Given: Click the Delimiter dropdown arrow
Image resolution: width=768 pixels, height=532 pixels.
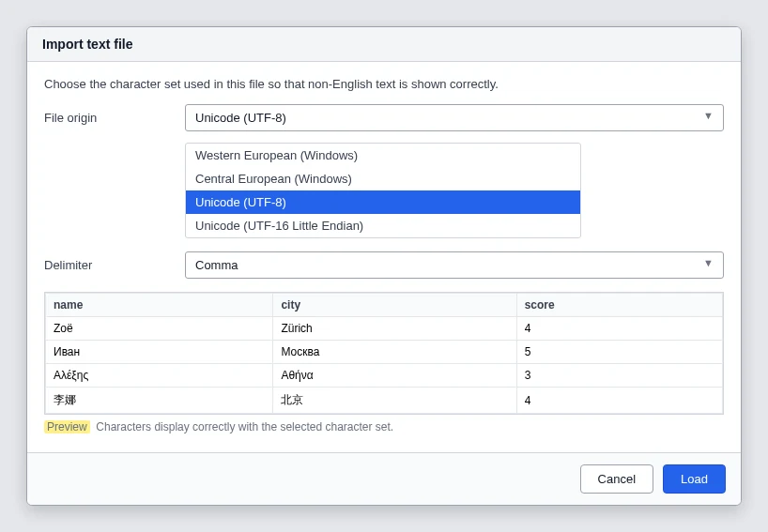Looking at the screenshot, I should coord(708,264).
